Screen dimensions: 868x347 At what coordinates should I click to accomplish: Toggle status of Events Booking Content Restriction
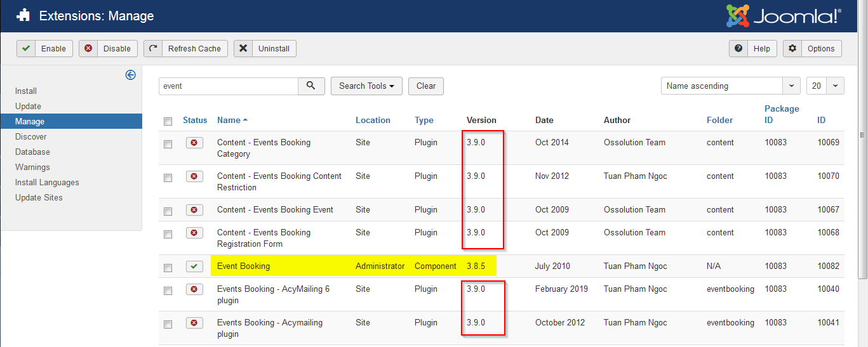click(194, 176)
